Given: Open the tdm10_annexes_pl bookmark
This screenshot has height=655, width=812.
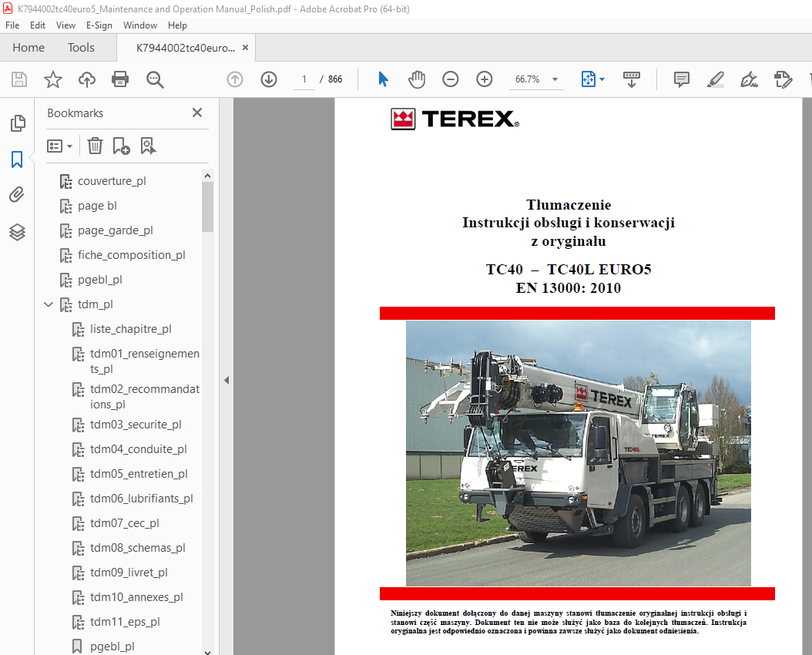Looking at the screenshot, I should tap(136, 597).
